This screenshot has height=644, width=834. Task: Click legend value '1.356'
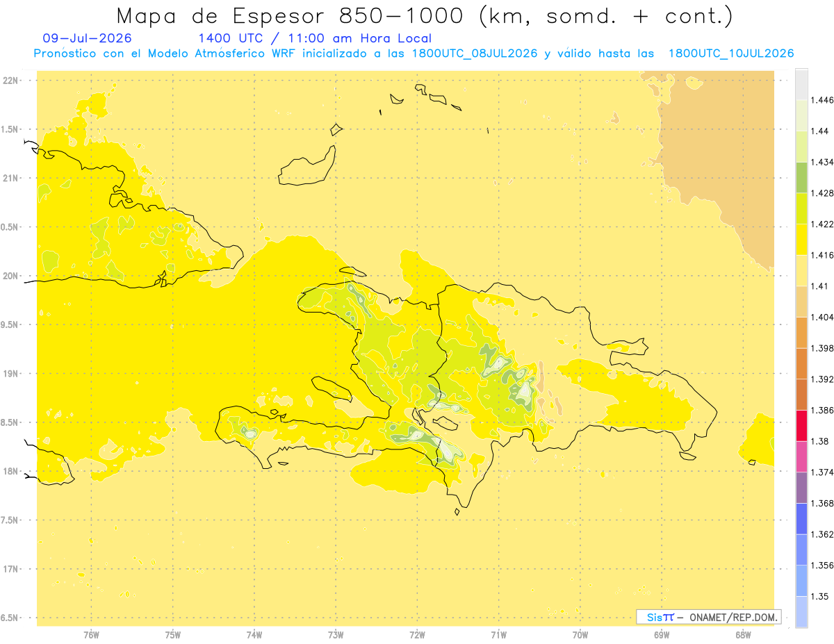click(822, 565)
